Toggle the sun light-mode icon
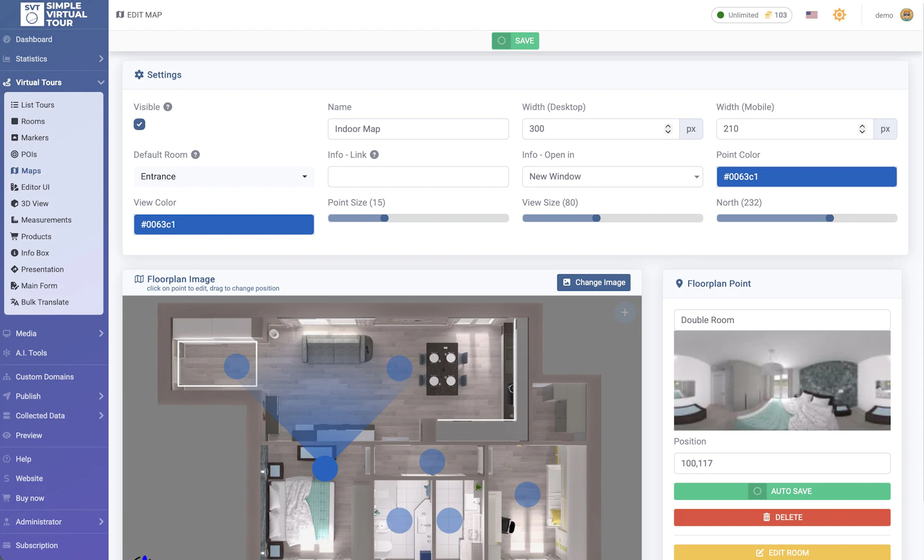The height and width of the screenshot is (560, 924). click(x=840, y=15)
